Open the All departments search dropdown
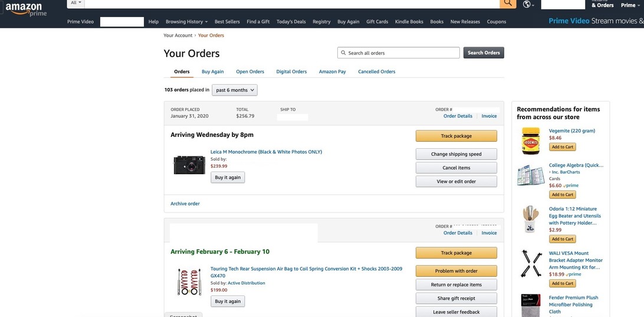 pos(76,3)
